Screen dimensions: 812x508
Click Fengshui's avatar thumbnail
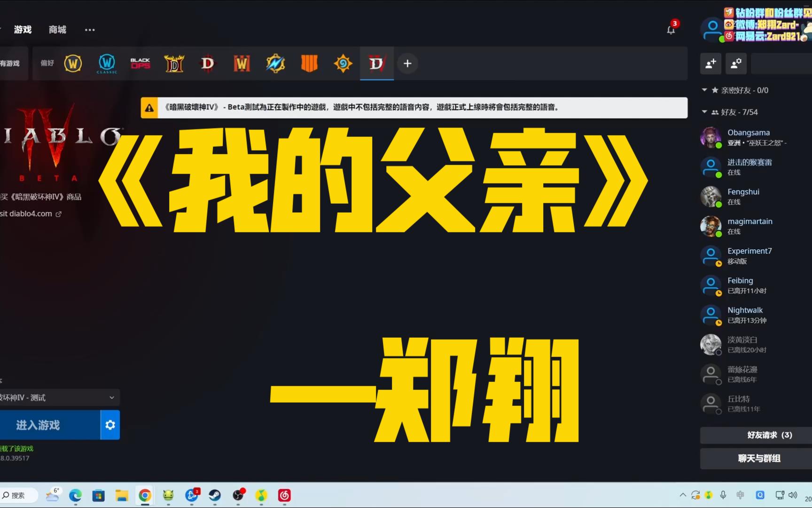click(x=710, y=197)
